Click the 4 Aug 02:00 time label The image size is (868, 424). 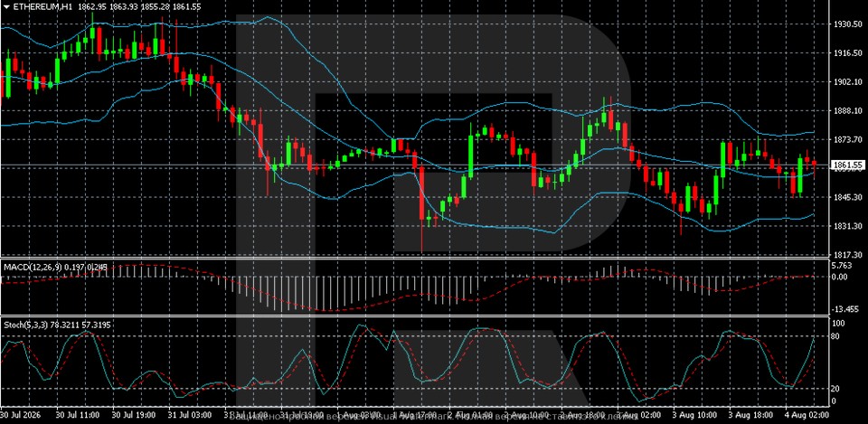point(807,415)
